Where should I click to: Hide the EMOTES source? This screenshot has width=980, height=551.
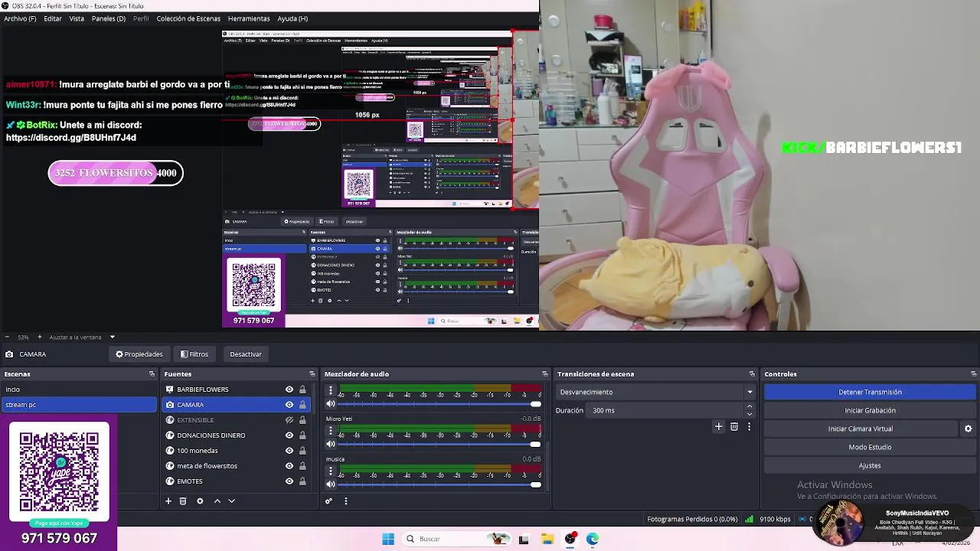pyautogui.click(x=289, y=481)
